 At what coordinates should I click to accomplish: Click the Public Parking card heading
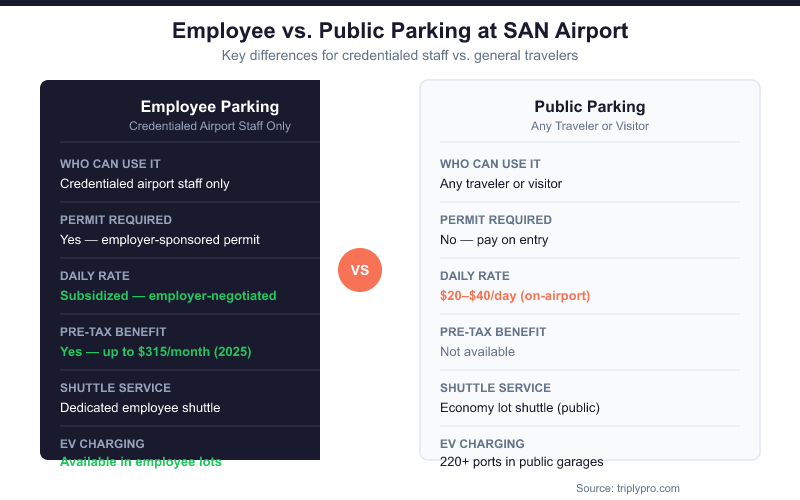590,107
